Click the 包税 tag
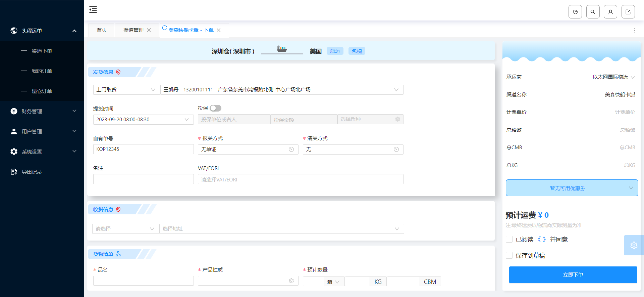 point(357,51)
